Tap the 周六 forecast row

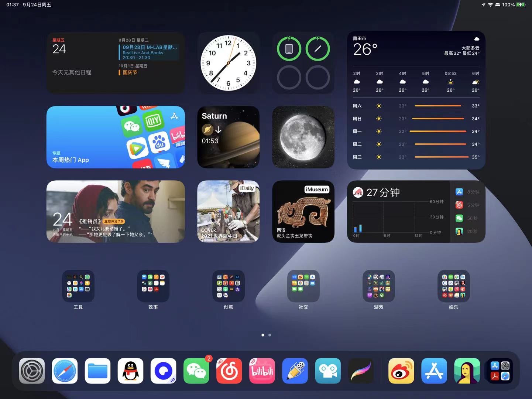(x=416, y=106)
